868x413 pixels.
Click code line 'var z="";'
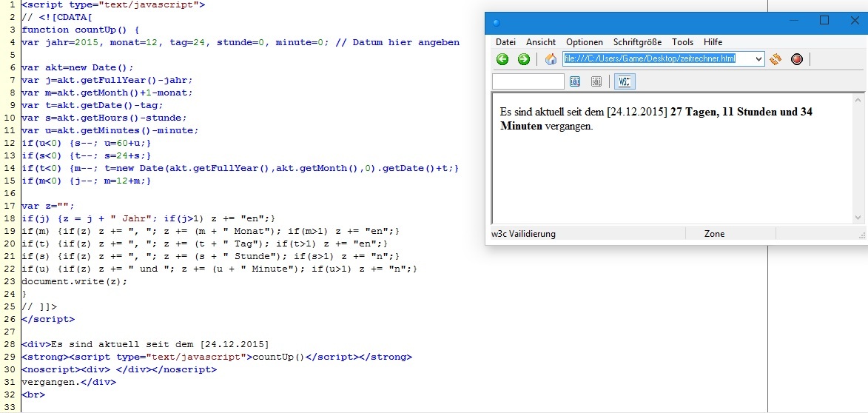point(47,206)
